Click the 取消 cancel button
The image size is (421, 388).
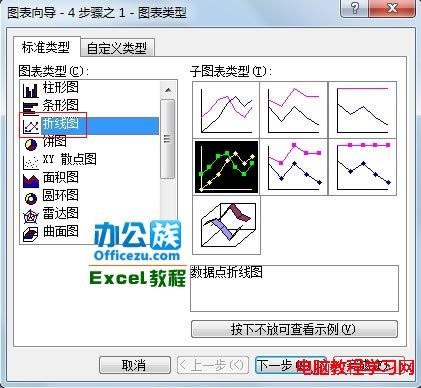[134, 365]
